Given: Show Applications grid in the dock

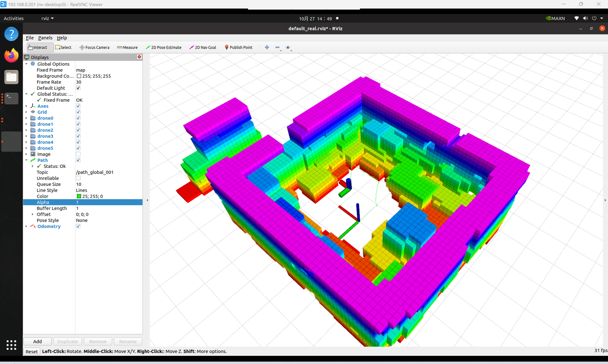Looking at the screenshot, I should coord(11,345).
